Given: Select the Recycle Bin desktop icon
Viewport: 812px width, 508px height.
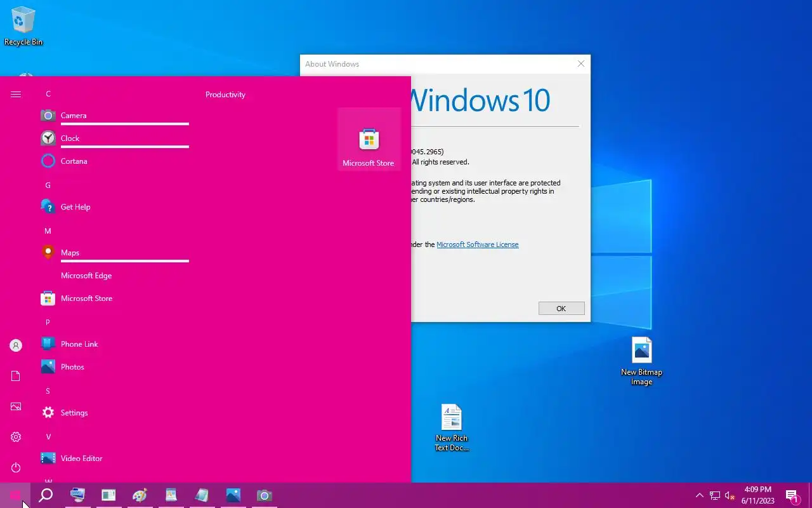Looking at the screenshot, I should (23, 27).
